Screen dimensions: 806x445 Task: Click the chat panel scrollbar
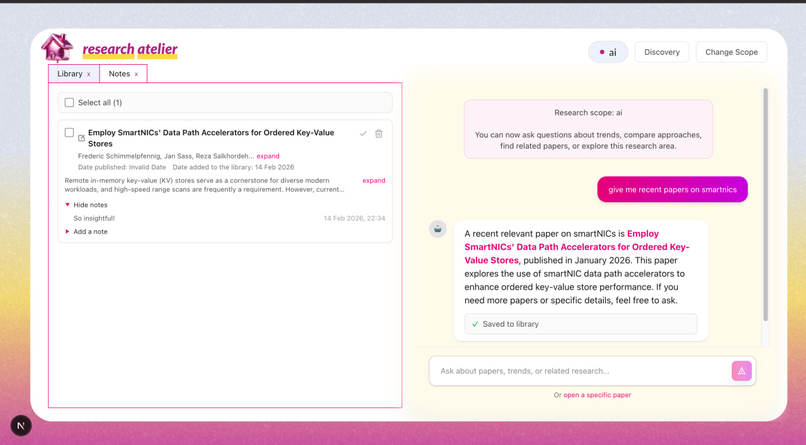tap(765, 206)
